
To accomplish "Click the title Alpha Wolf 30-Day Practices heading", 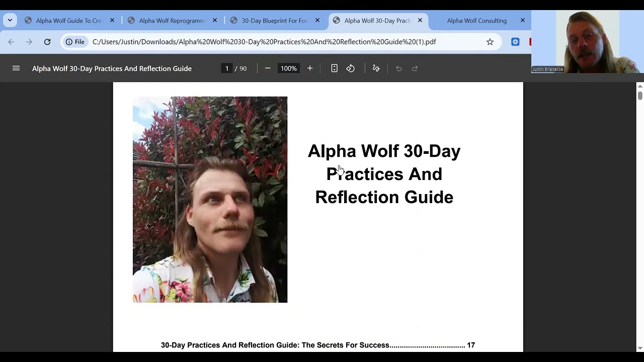I will click(384, 174).
